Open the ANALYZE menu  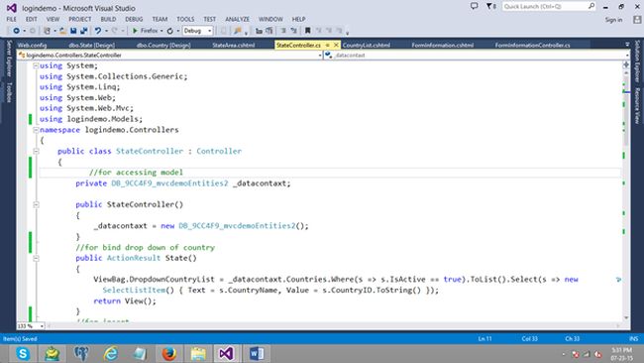[237, 19]
